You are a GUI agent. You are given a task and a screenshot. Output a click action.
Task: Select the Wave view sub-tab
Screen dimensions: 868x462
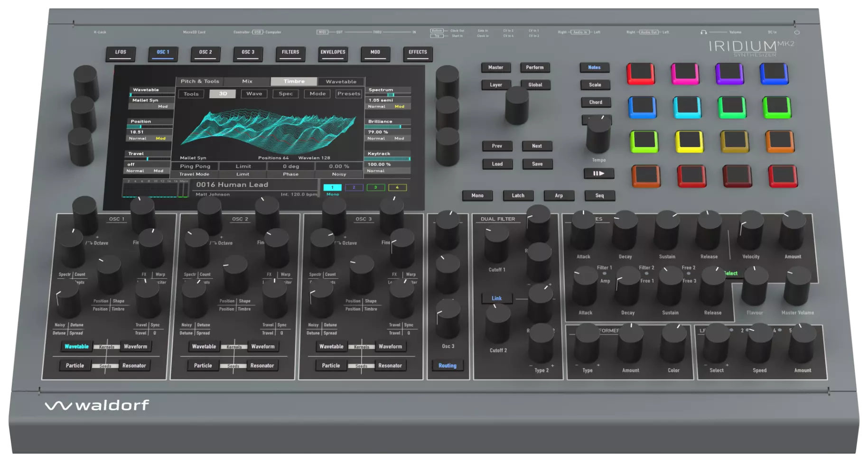click(x=254, y=94)
